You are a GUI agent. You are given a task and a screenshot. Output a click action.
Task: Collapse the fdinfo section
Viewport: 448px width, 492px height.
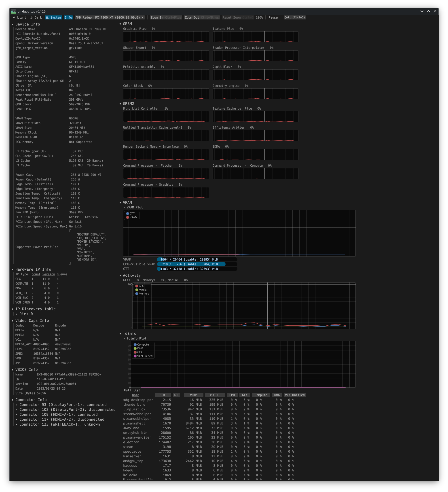click(x=128, y=334)
